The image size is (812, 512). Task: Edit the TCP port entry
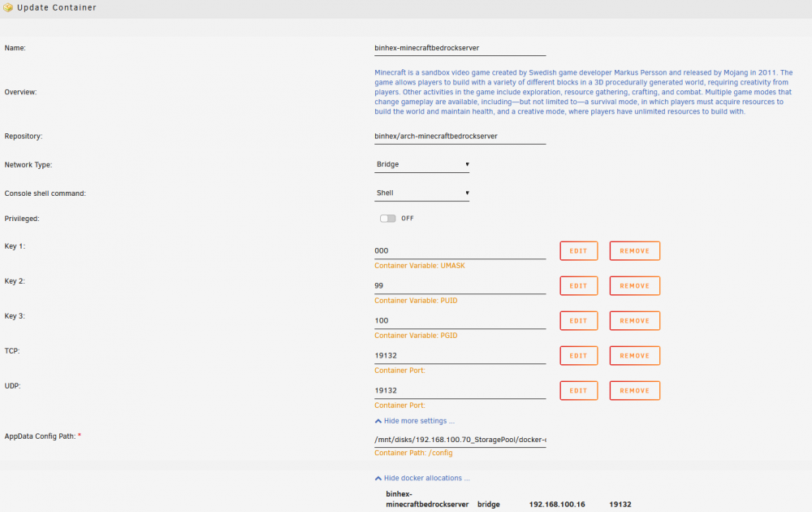tap(578, 355)
